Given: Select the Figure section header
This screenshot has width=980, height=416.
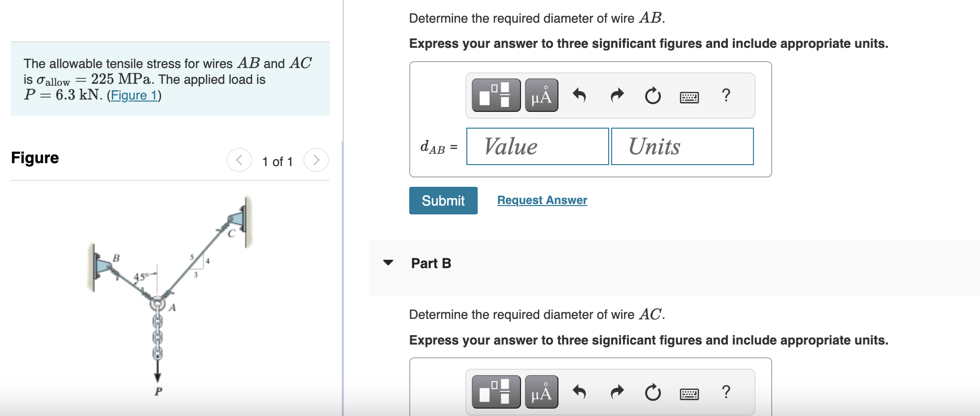Looking at the screenshot, I should click(x=34, y=158).
